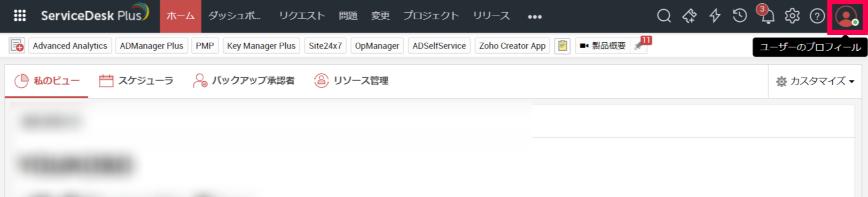Expand the more modules ellipsis menu

point(534,16)
